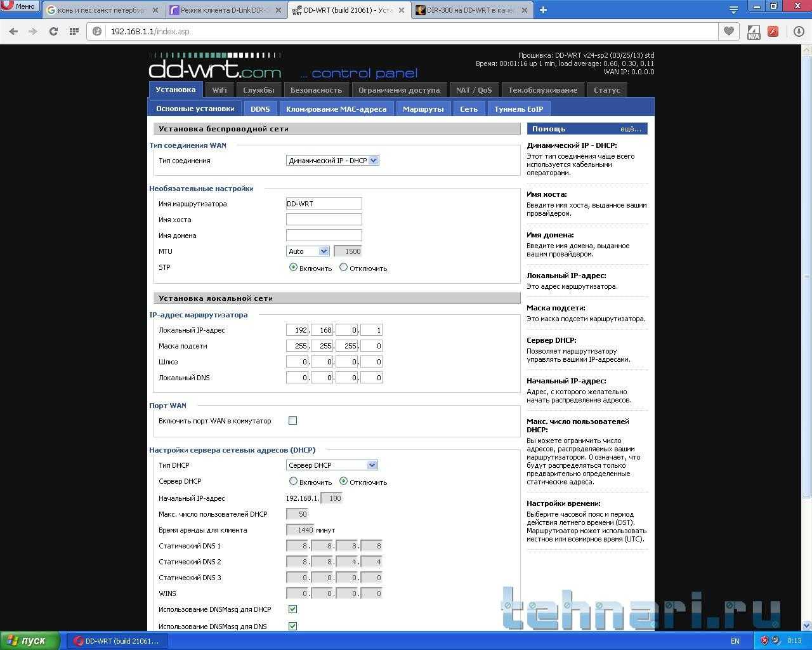Image resolution: width=812 pixels, height=650 pixels.
Task: Open the Тип DHCP dropdown
Action: [x=332, y=465]
